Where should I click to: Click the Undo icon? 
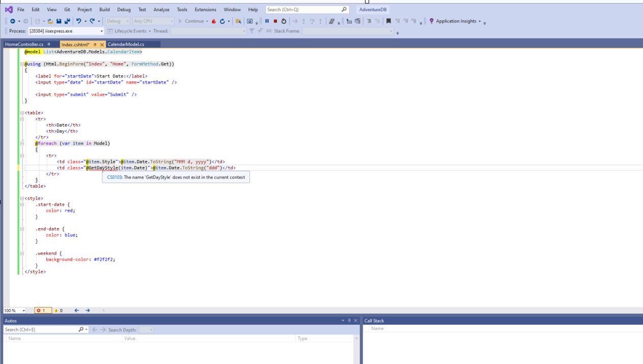tap(79, 22)
